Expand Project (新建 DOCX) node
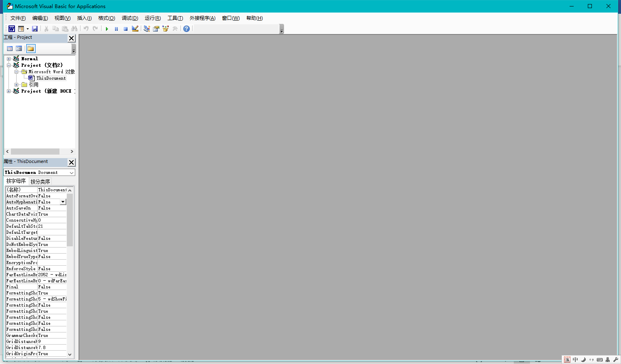This screenshot has height=364, width=621. (8, 91)
